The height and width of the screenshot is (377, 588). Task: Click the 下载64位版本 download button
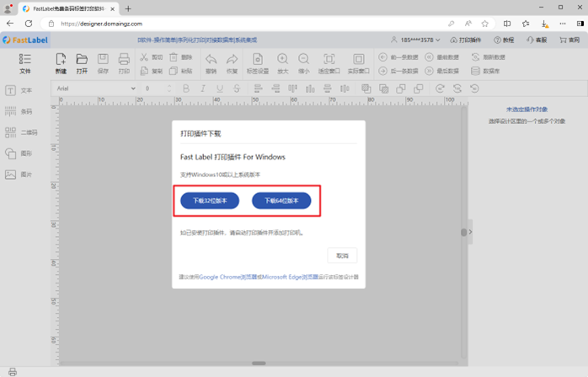[281, 201]
